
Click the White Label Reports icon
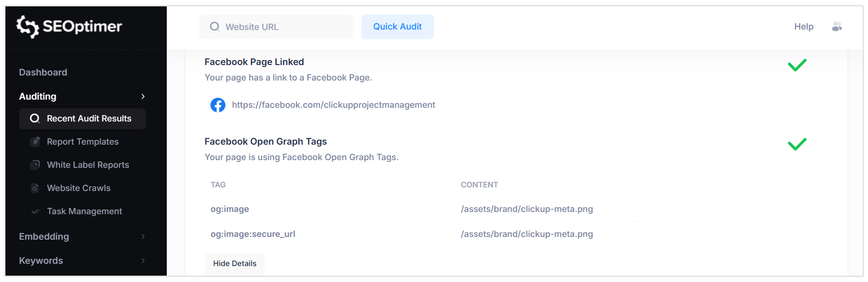coord(35,165)
